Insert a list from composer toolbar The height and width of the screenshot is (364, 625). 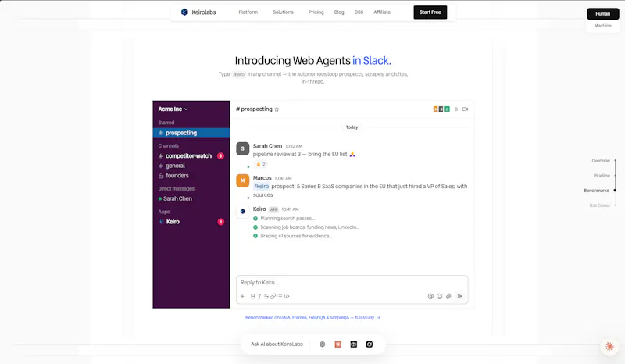pyautogui.click(x=280, y=296)
